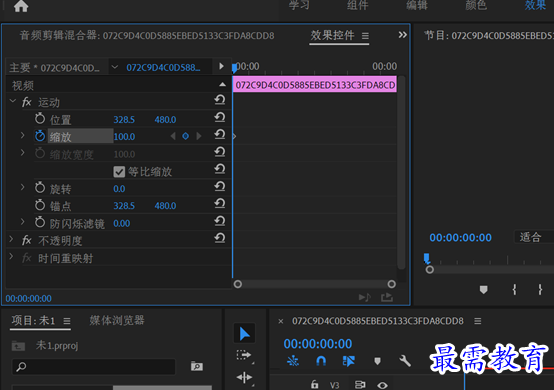Click the 旋转 value 0.0
The width and height of the screenshot is (554, 390).
coord(119,189)
